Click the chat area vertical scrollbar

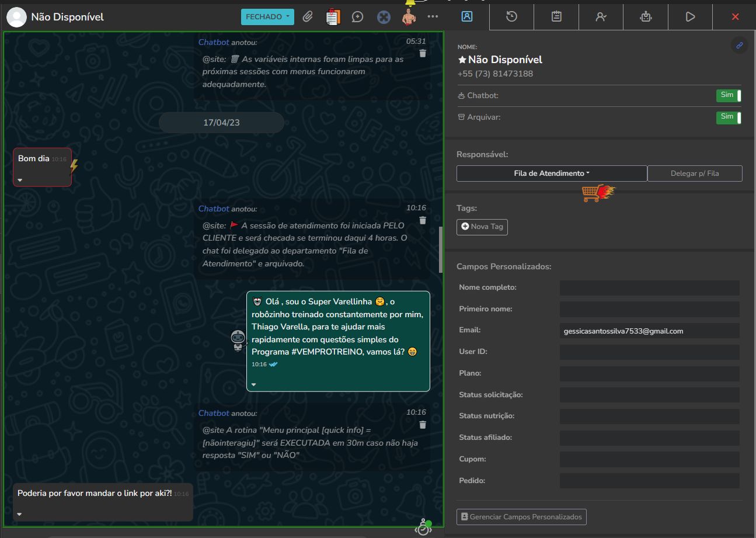(441, 249)
